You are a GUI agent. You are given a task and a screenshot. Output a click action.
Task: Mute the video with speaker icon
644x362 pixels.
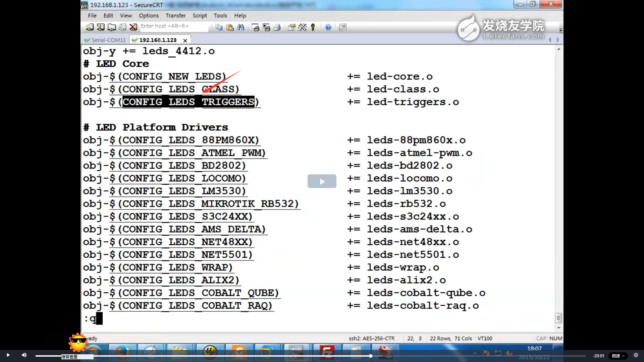point(24,355)
